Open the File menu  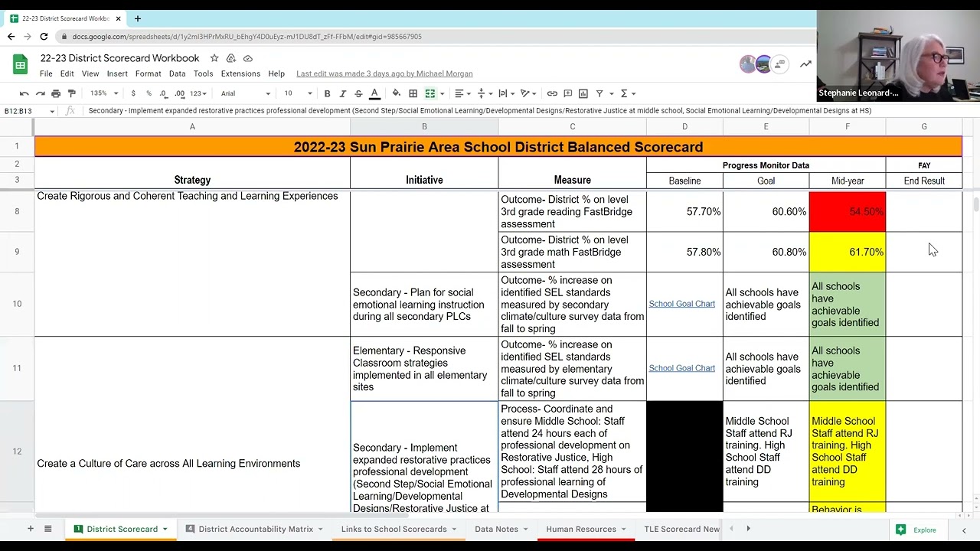[46, 73]
